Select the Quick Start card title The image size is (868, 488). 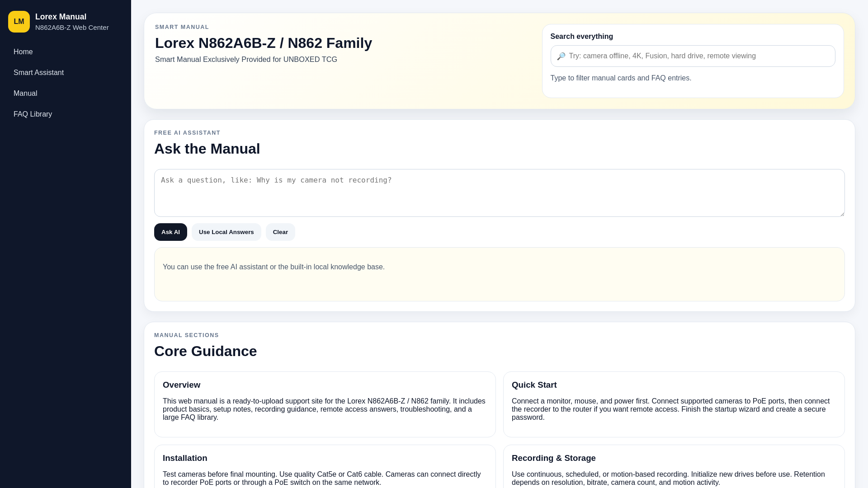534,385
